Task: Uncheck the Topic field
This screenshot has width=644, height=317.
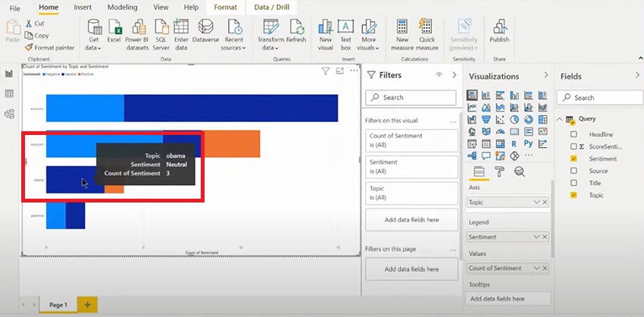Action: click(574, 195)
